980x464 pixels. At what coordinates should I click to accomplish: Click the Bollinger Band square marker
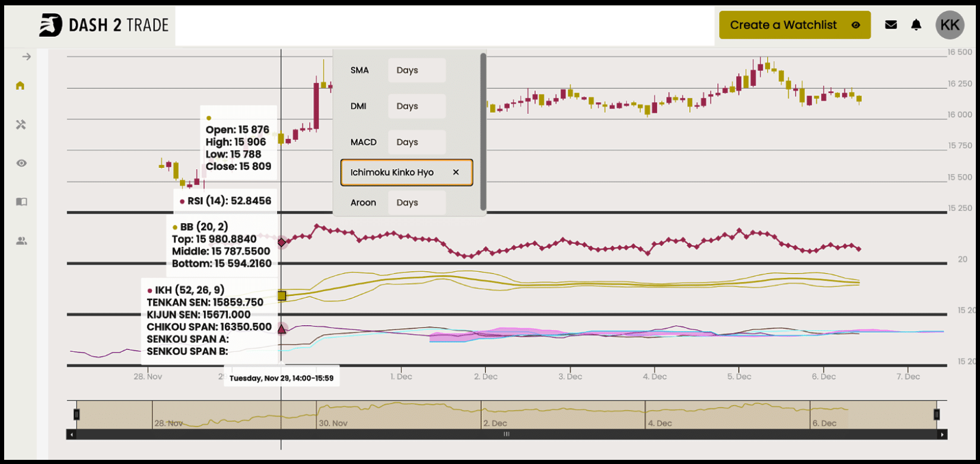pyautogui.click(x=282, y=295)
